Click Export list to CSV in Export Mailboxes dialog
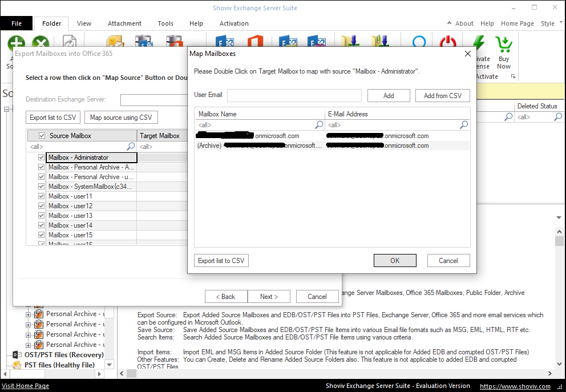 pyautogui.click(x=52, y=118)
